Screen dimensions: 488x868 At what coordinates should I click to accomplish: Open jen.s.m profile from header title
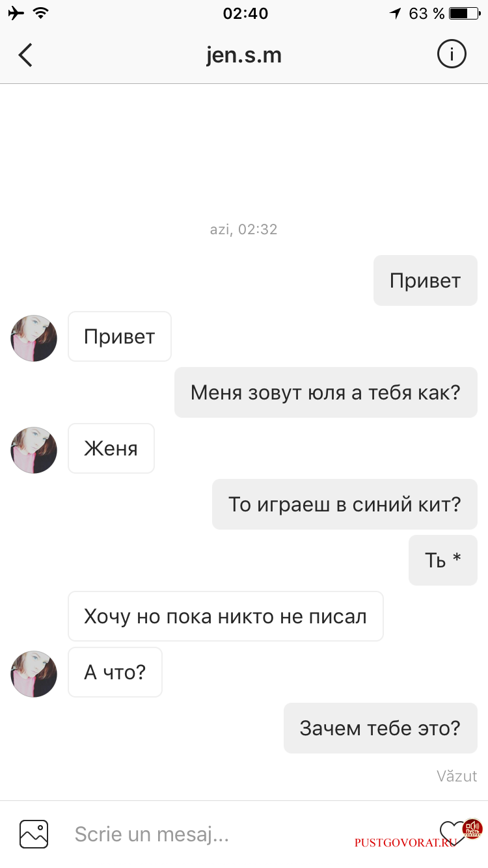click(x=244, y=55)
